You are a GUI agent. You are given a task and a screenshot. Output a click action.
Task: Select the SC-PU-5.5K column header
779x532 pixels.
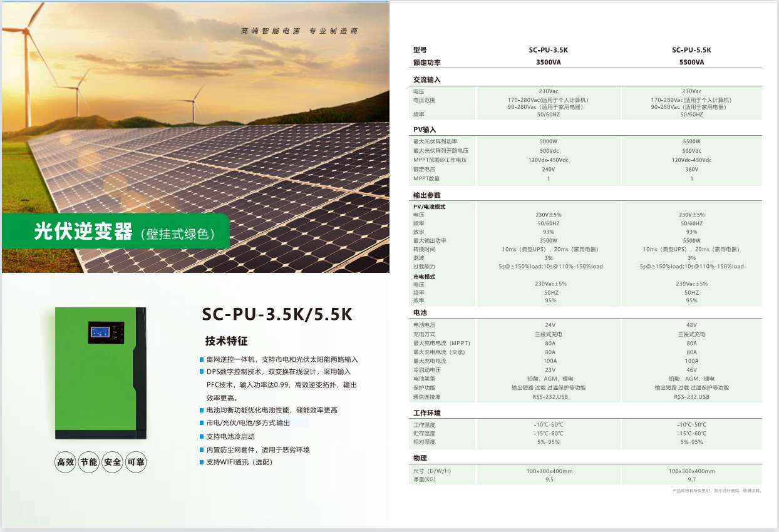[x=693, y=49]
